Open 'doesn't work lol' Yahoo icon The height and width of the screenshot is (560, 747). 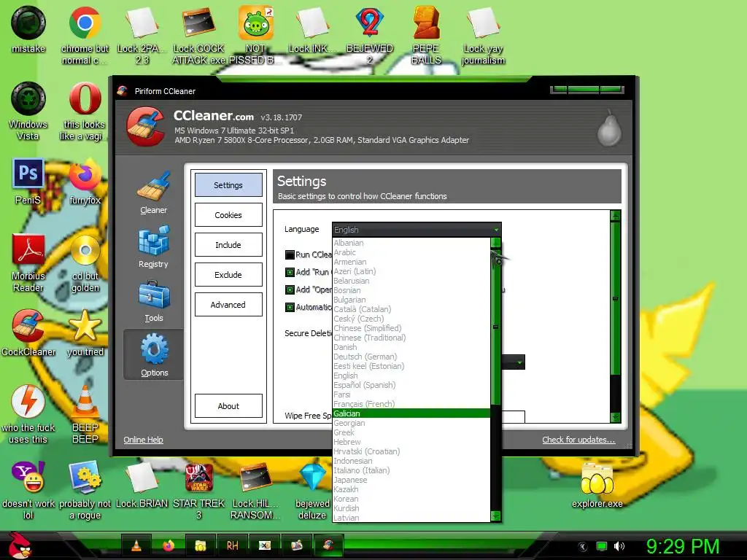[x=28, y=490]
